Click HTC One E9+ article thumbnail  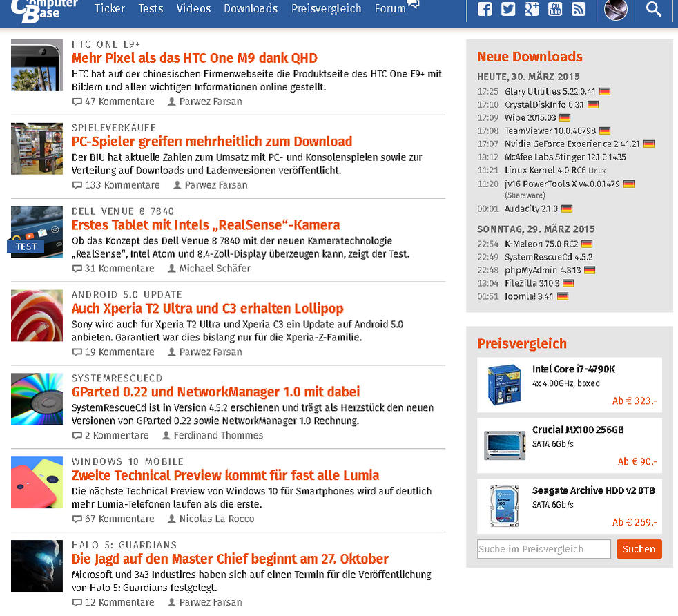(37, 66)
